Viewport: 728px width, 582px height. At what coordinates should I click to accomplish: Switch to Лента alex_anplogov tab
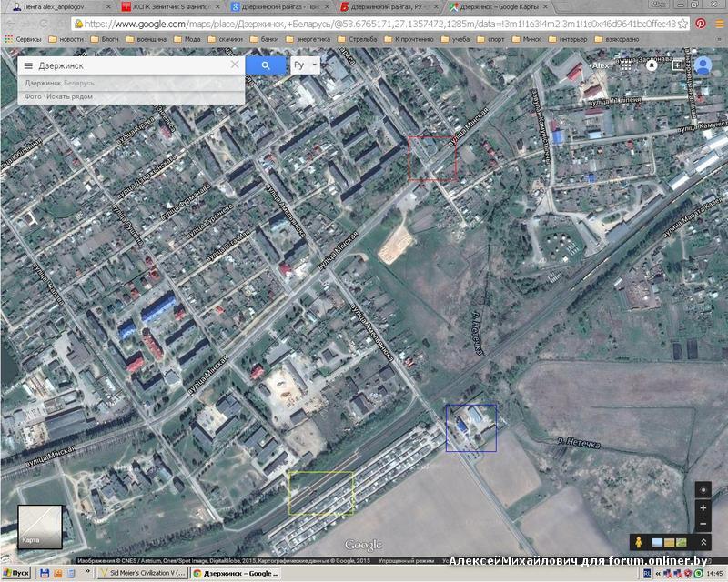(58, 7)
